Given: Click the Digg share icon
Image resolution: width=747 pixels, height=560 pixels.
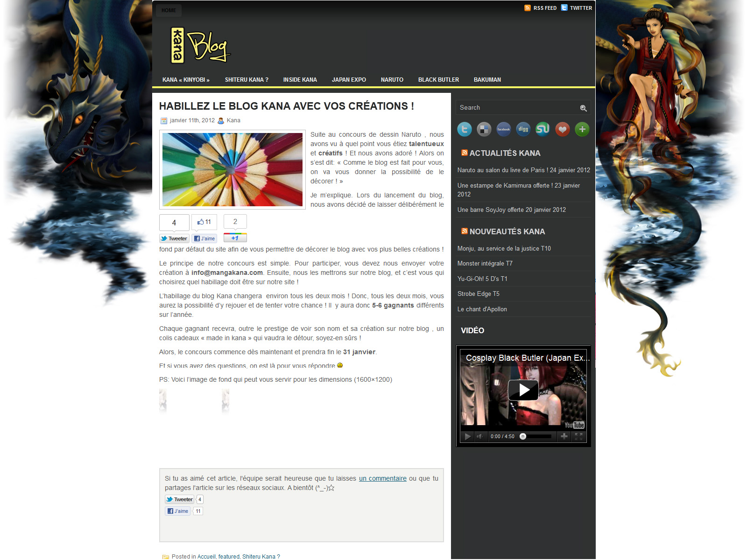Looking at the screenshot, I should click(x=523, y=129).
